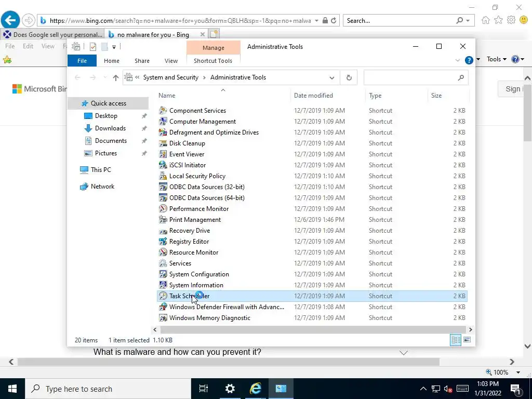Screen dimensions: 532x399
Task: Open the View ribbon tab
Action: point(171,61)
